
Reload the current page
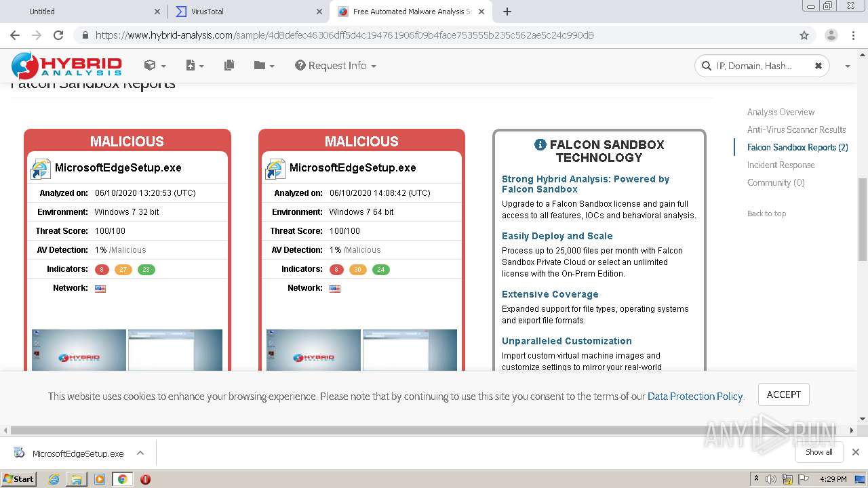pyautogui.click(x=58, y=35)
